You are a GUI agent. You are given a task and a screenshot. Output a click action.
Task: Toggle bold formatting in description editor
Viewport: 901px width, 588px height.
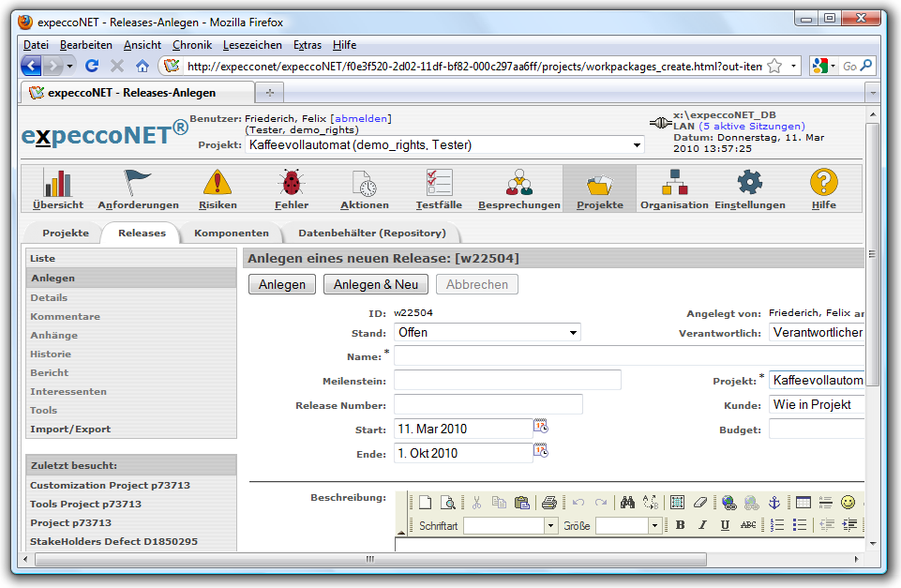[680, 526]
